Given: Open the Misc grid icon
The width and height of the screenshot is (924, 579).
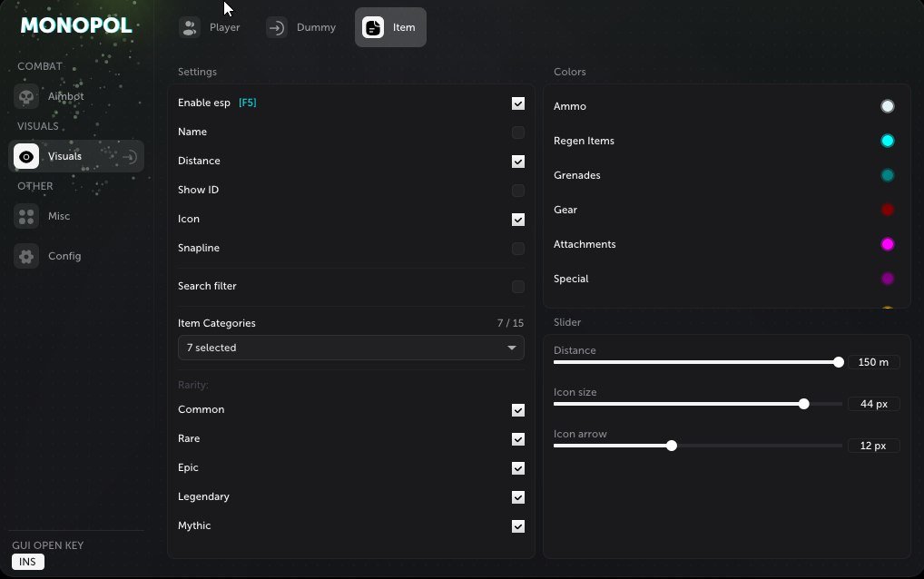Looking at the screenshot, I should click(26, 216).
